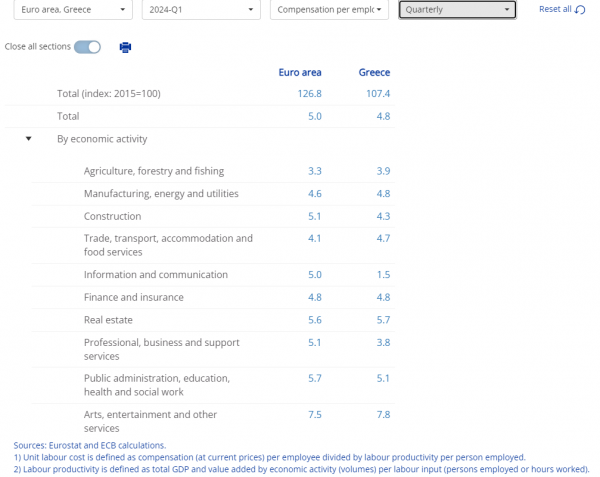Collapse the By economic activity section
Screen dimensions: 600x477
(x=29, y=139)
